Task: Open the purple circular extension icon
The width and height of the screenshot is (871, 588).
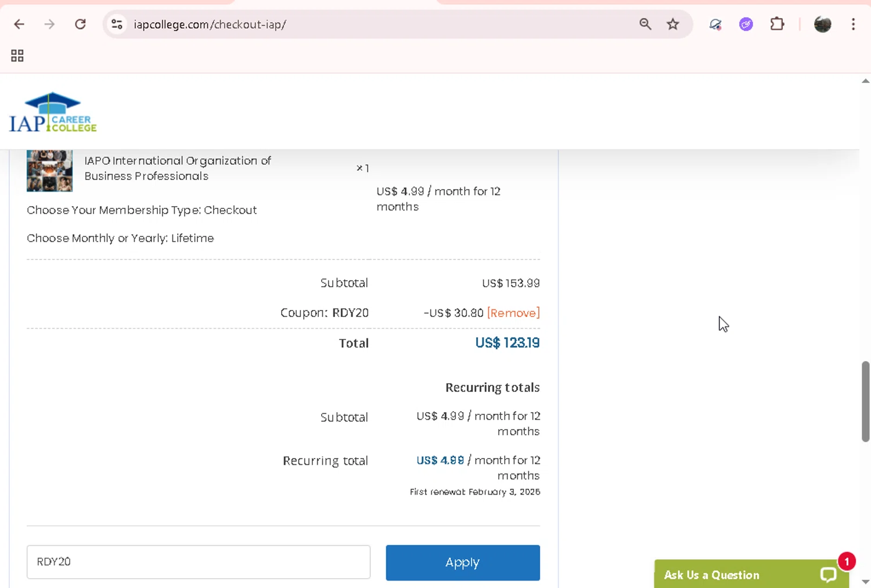Action: [746, 24]
